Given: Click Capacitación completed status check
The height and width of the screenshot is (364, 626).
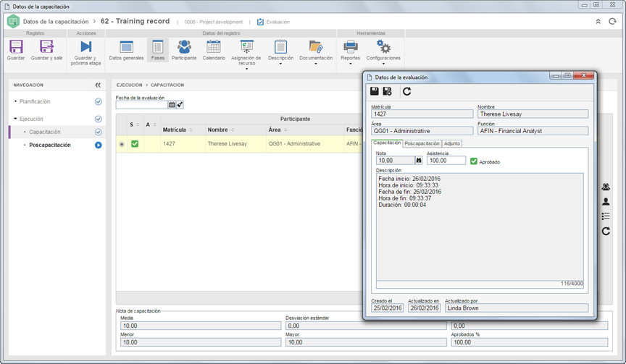Looking at the screenshot, I should 99,132.
